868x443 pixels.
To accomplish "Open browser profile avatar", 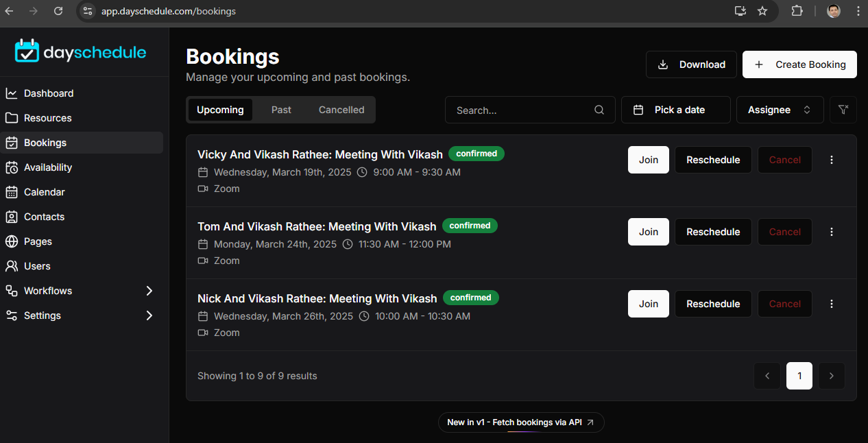I will click(x=834, y=11).
